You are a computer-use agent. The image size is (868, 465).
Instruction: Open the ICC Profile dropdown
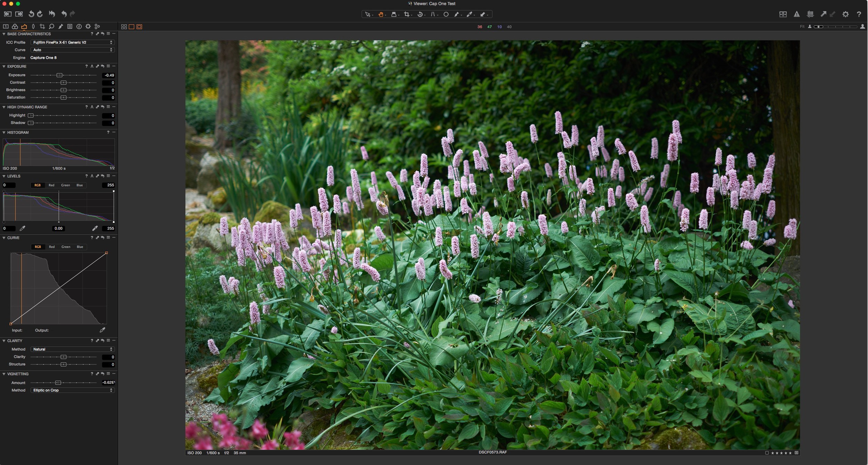point(72,42)
